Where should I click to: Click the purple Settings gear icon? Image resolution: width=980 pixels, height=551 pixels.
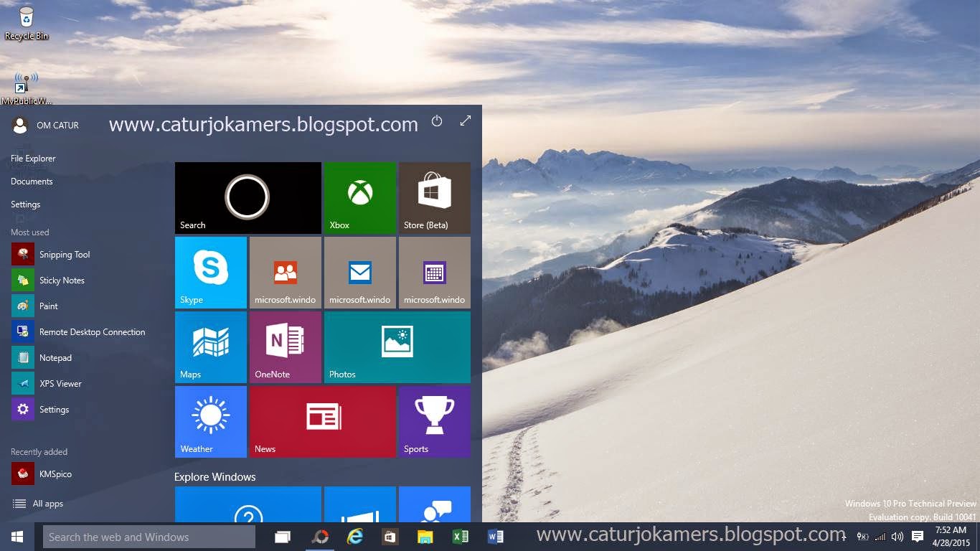point(23,409)
